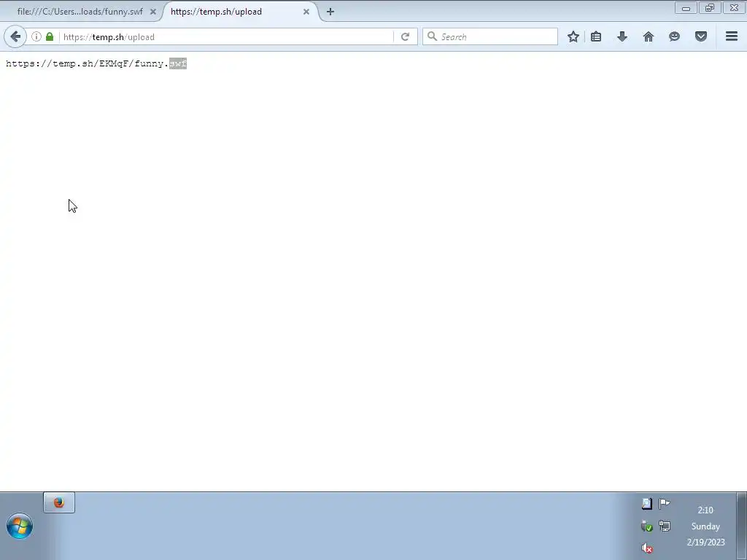The height and width of the screenshot is (560, 747).
Task: Open the site information (i) icon
Action: tap(36, 36)
